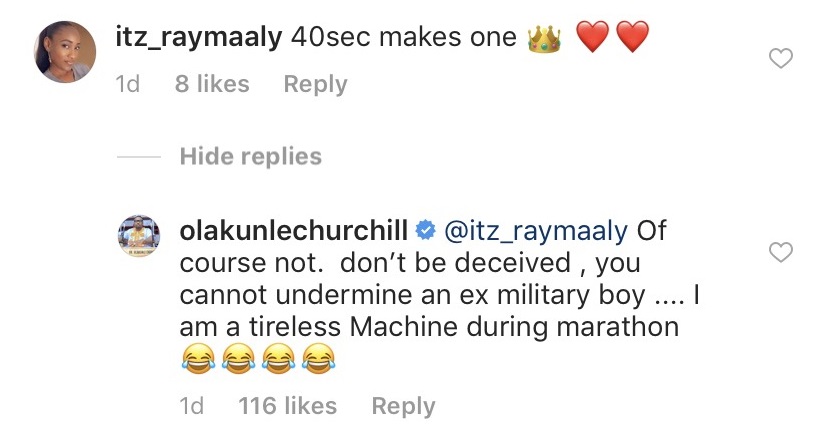Viewport: 828px width, 448px height.
Task: Visit the olakunlechurchill username link
Action: pyautogui.click(x=295, y=231)
